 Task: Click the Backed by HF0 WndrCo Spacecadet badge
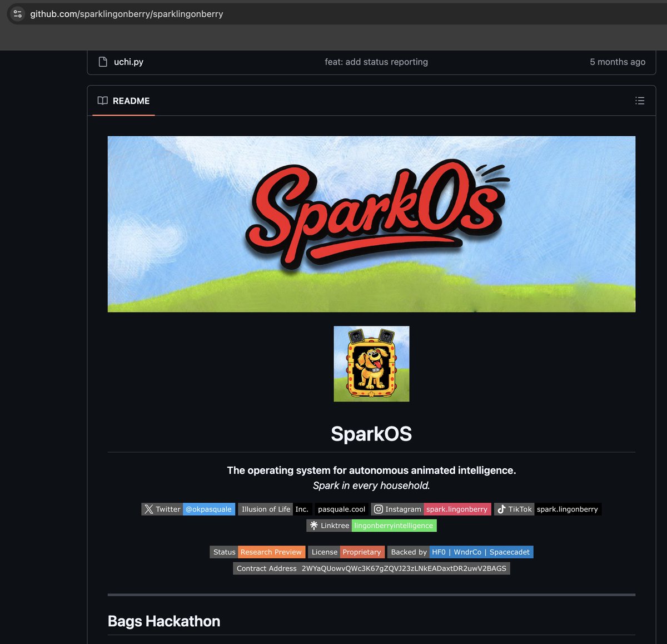(460, 552)
